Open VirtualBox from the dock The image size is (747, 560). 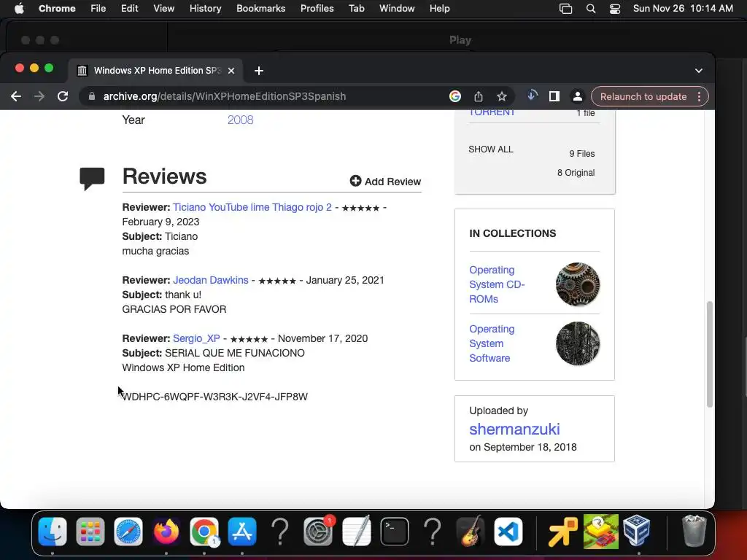pyautogui.click(x=636, y=531)
